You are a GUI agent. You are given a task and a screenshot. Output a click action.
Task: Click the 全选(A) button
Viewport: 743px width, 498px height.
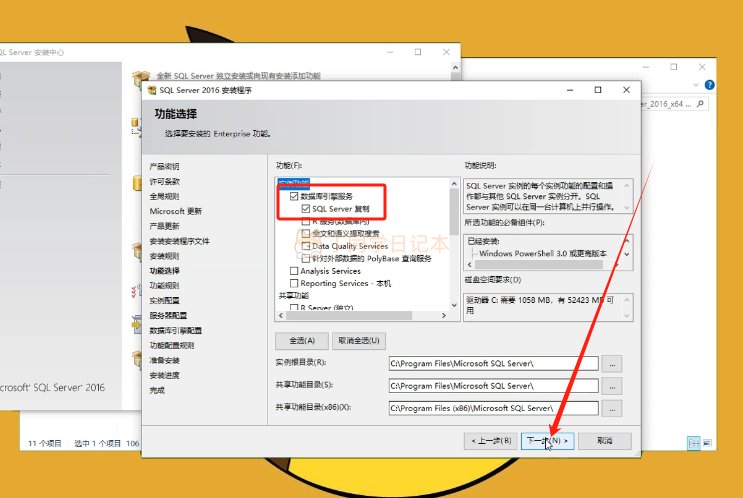[302, 341]
